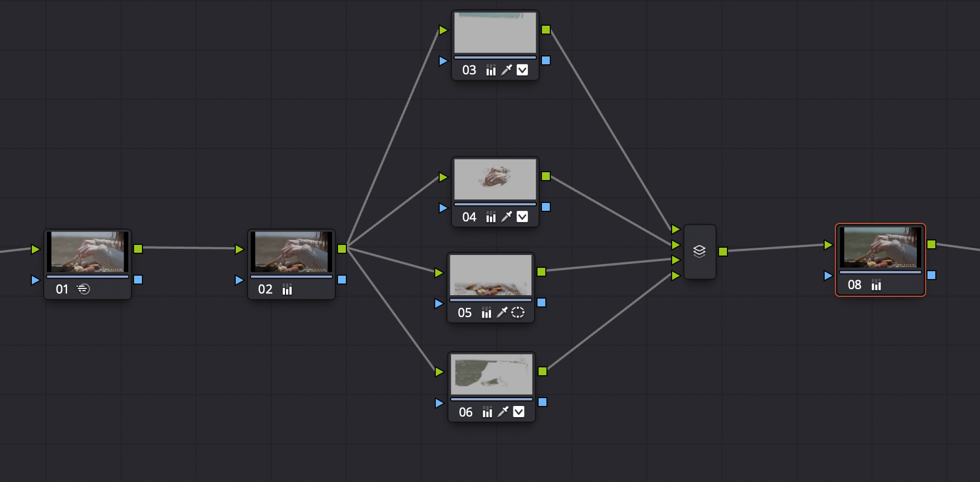Screen dimensions: 980x482
Task: Click the checkmark box on node 04
Action: 522,217
